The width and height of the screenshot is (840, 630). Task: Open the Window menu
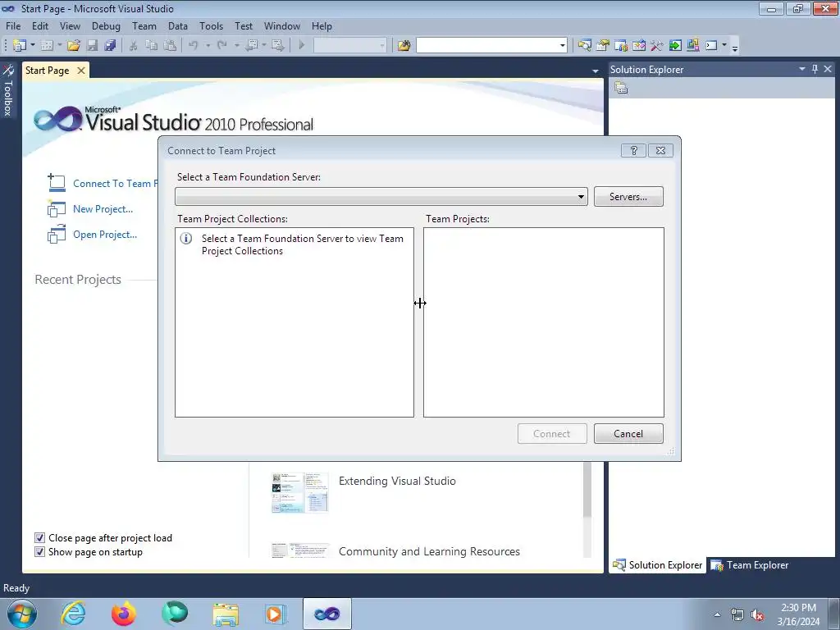click(282, 25)
